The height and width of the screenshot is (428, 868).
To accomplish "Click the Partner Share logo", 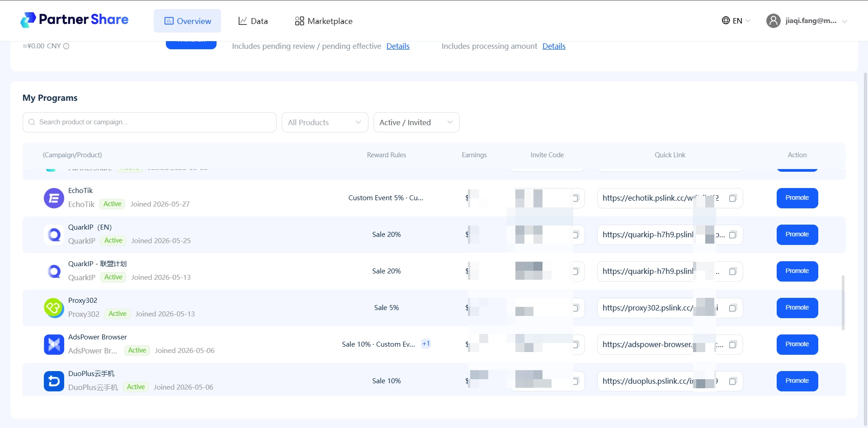I will click(74, 20).
